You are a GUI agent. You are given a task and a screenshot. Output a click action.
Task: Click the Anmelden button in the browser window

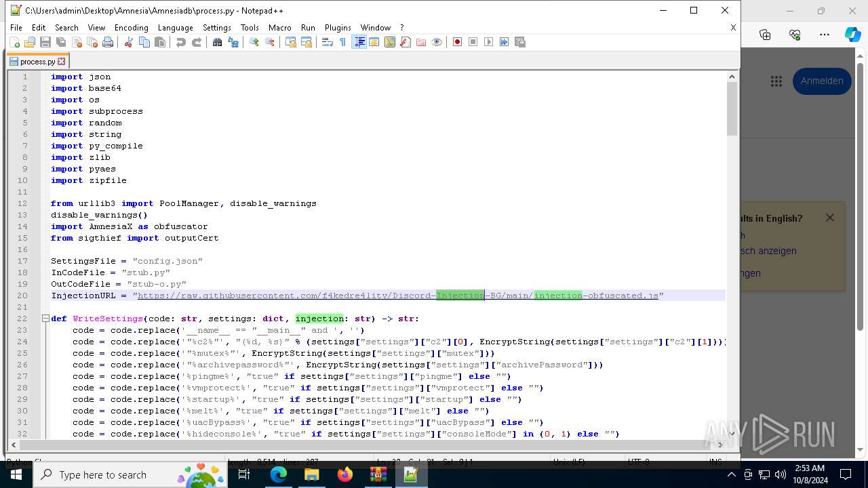(x=822, y=81)
